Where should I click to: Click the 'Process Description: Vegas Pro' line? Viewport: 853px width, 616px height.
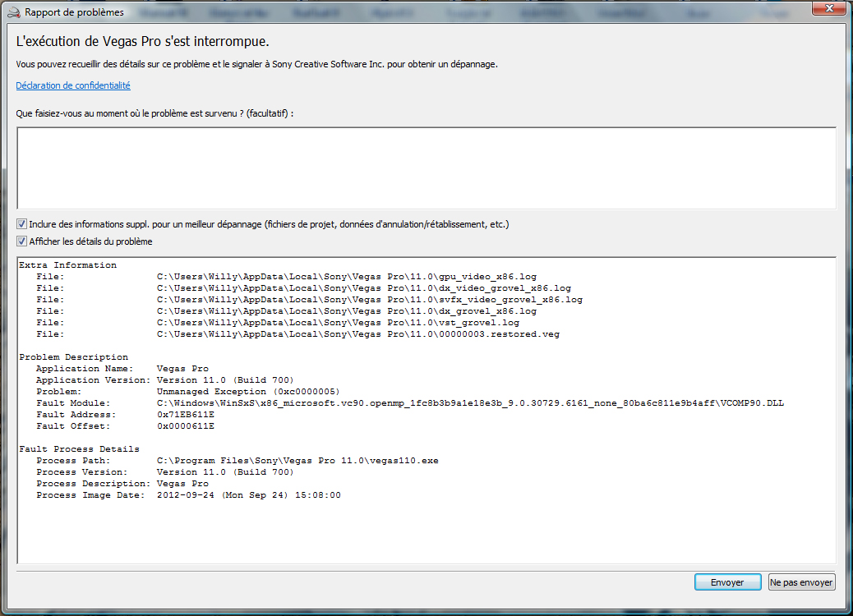[x=122, y=483]
